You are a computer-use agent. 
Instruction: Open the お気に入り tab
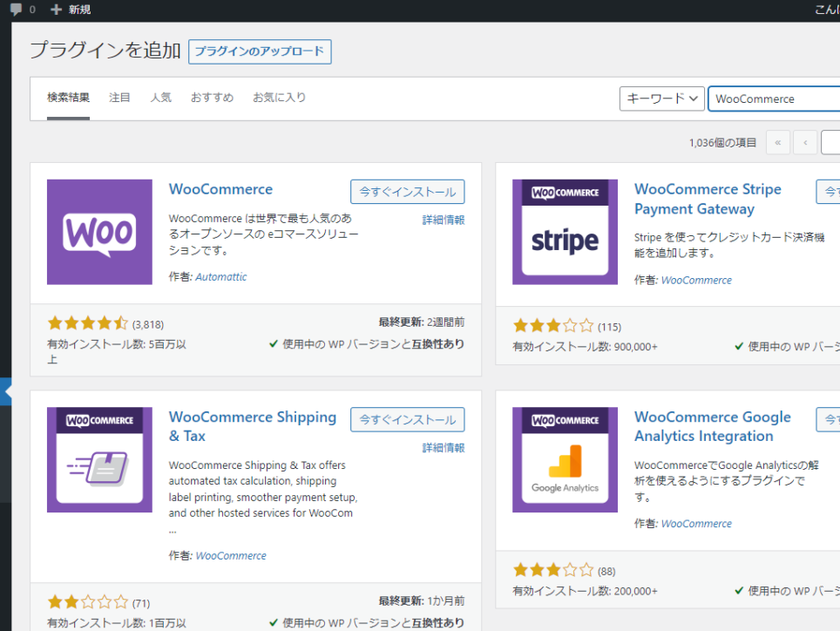(279, 98)
